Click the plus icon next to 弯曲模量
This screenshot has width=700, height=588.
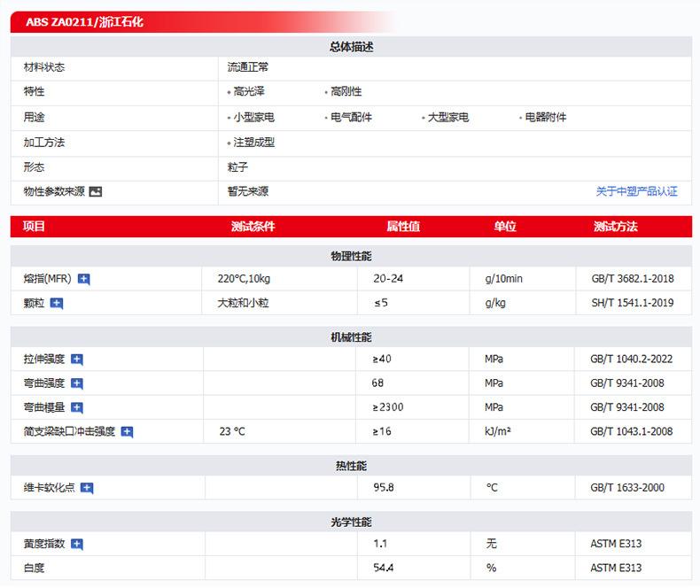[77, 407]
